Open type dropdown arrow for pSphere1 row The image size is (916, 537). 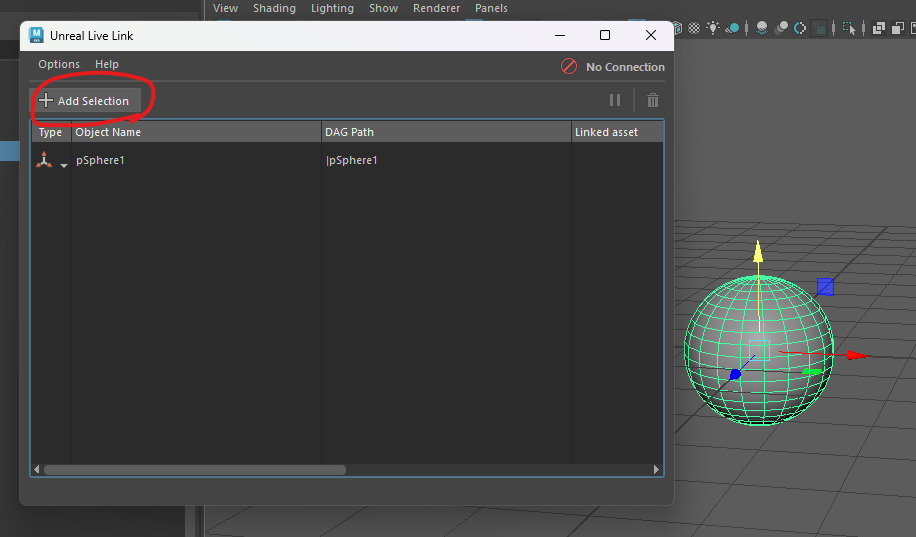point(64,165)
